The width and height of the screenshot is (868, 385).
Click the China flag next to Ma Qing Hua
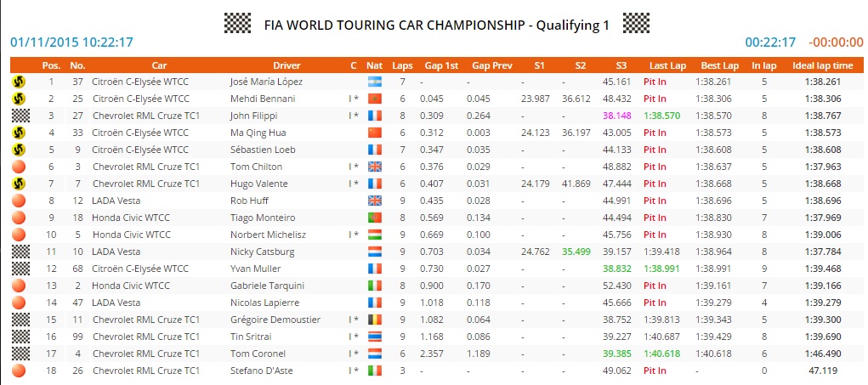pos(374,133)
